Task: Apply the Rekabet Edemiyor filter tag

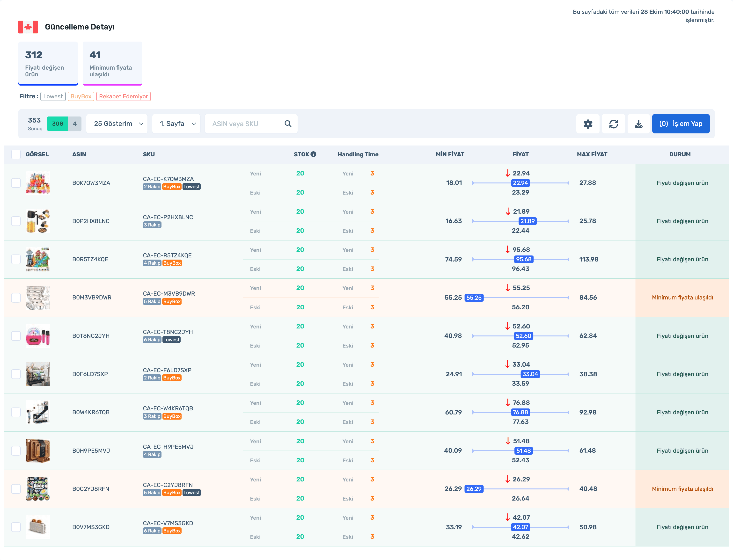Action: pyautogui.click(x=123, y=96)
